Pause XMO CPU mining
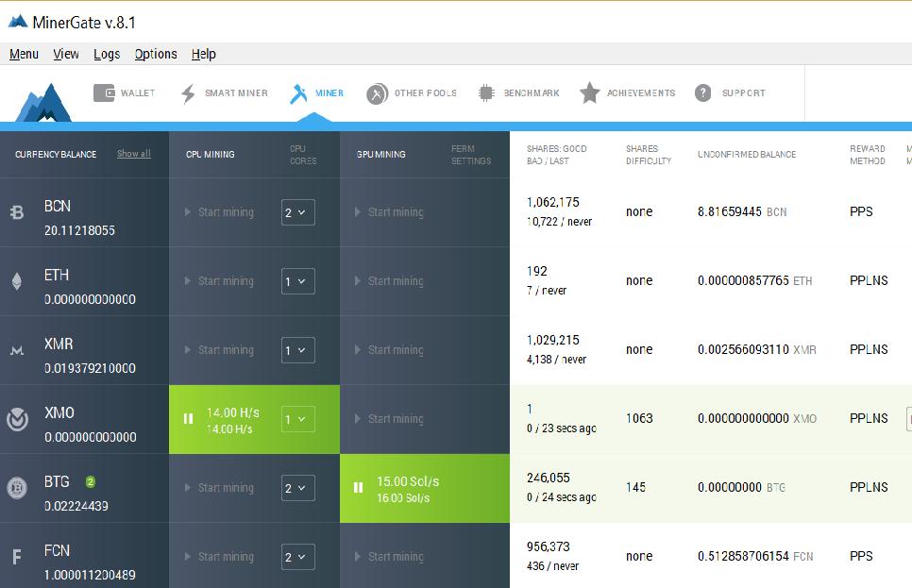 pyautogui.click(x=188, y=419)
